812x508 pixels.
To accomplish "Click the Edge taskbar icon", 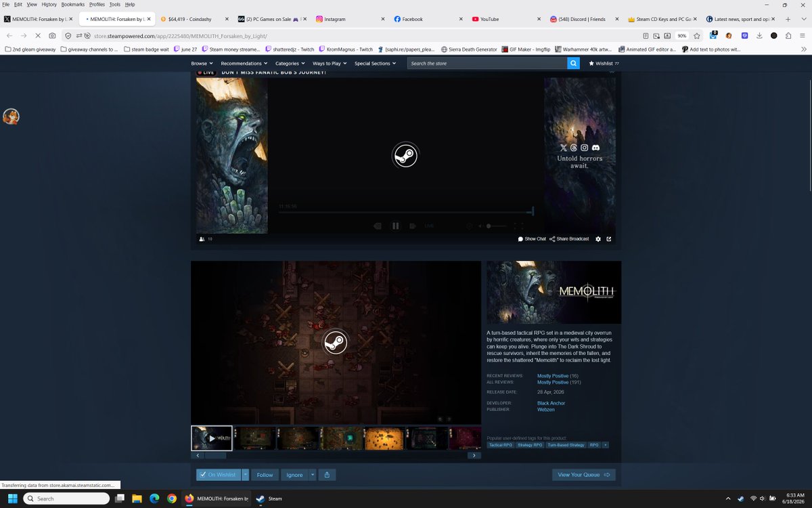I will tap(154, 499).
